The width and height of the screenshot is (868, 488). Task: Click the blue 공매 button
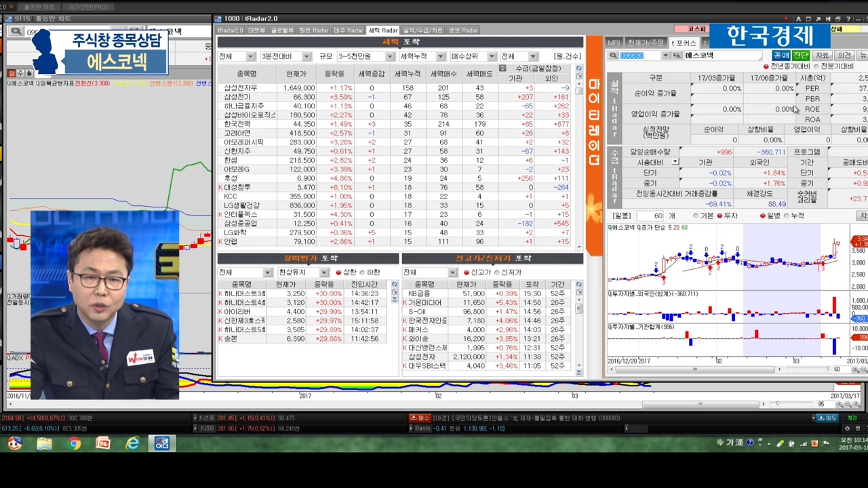click(781, 56)
